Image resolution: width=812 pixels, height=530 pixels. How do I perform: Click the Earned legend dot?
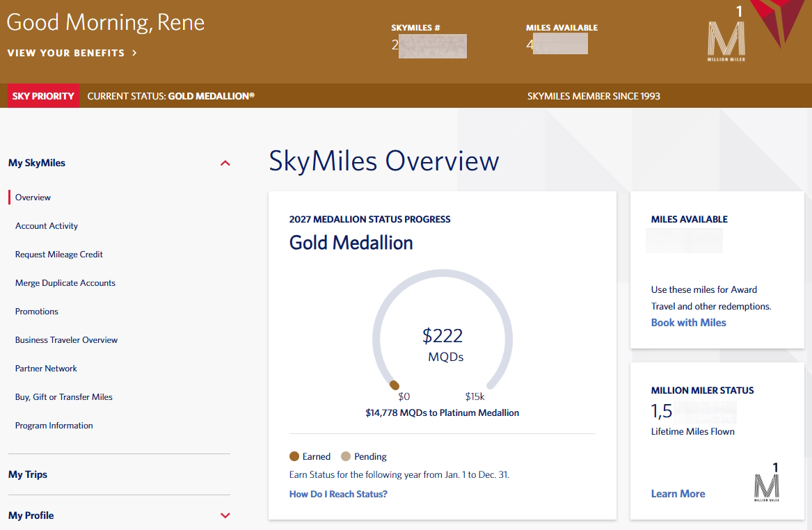(294, 456)
